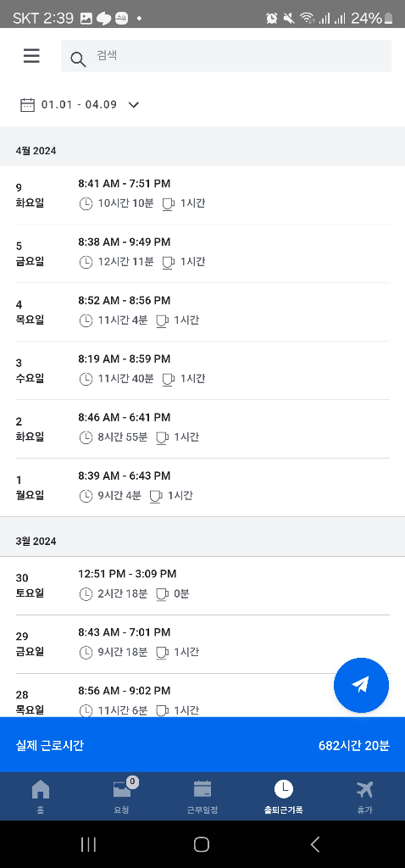
Task: Select the Attendance Records tab (출퇴근기록)
Action: click(x=283, y=797)
